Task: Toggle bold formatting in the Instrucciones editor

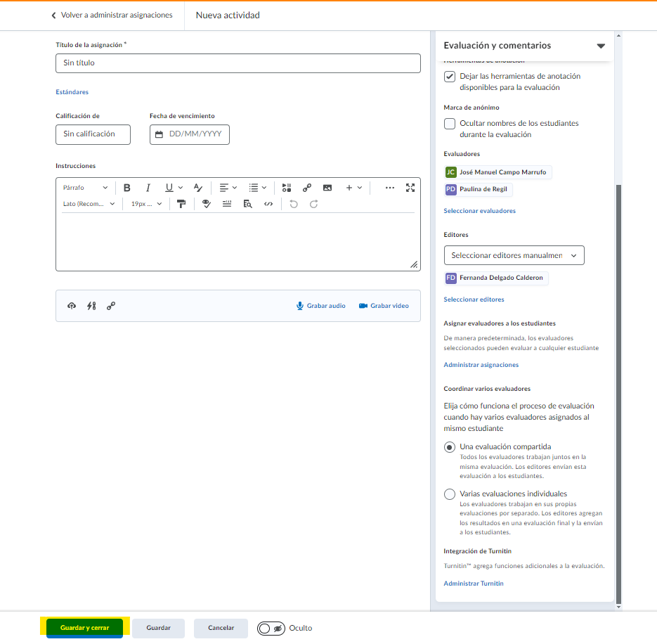Action: [x=127, y=188]
